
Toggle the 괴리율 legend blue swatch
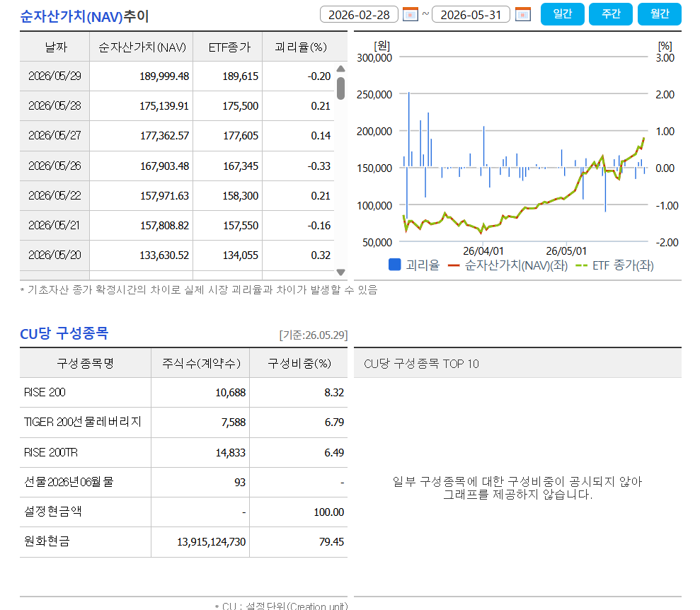point(395,265)
